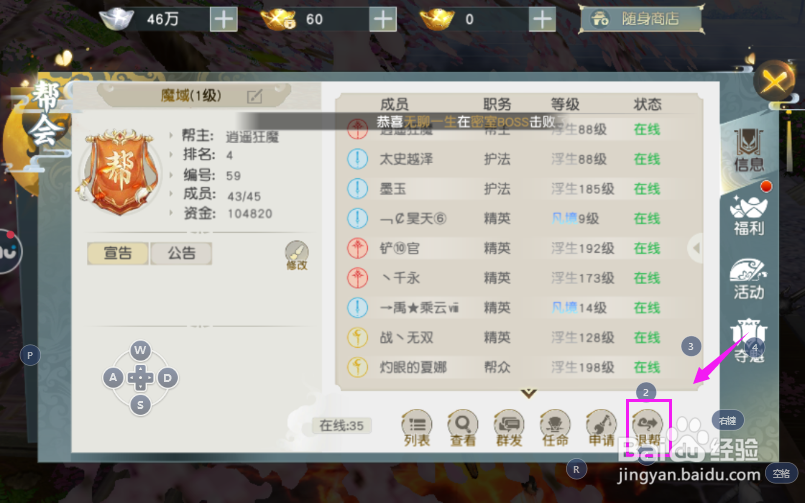Add silver with the plus button
Viewport: 805px width, 503px height.
click(224, 20)
